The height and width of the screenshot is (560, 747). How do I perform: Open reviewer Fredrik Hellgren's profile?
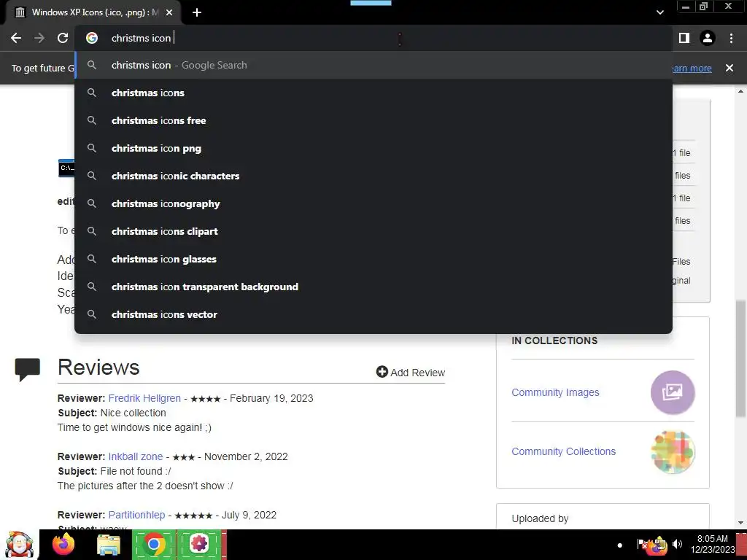tap(144, 398)
